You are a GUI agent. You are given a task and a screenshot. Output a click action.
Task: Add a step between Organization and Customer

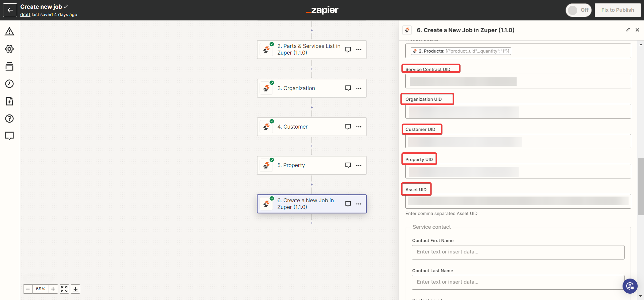tap(312, 107)
